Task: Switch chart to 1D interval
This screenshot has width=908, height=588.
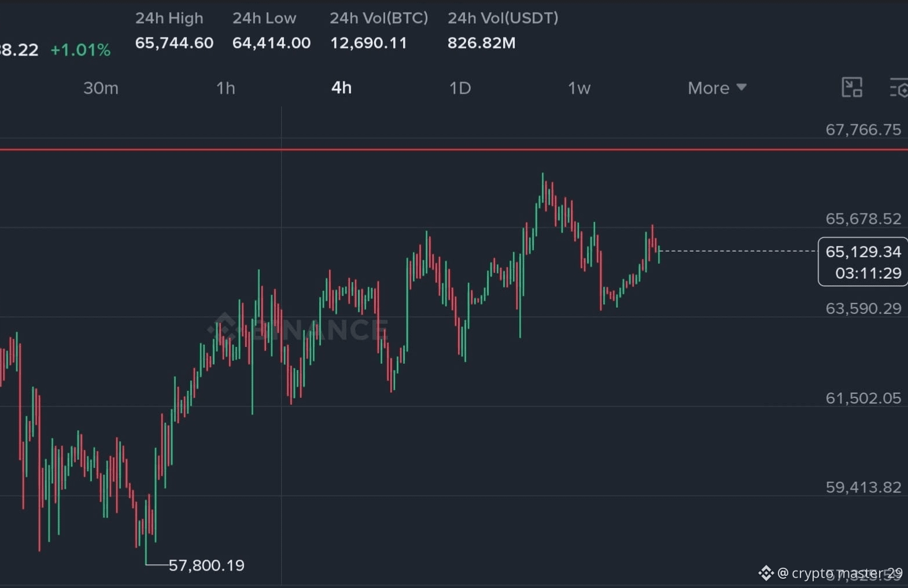Action: [460, 88]
